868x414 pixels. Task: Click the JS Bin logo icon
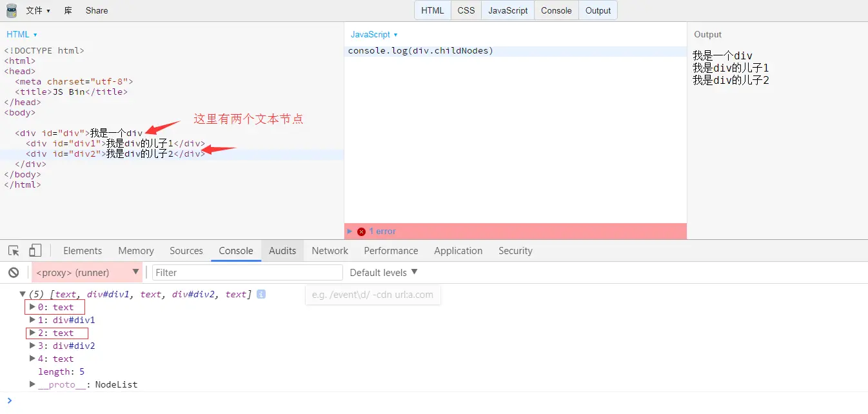click(12, 10)
